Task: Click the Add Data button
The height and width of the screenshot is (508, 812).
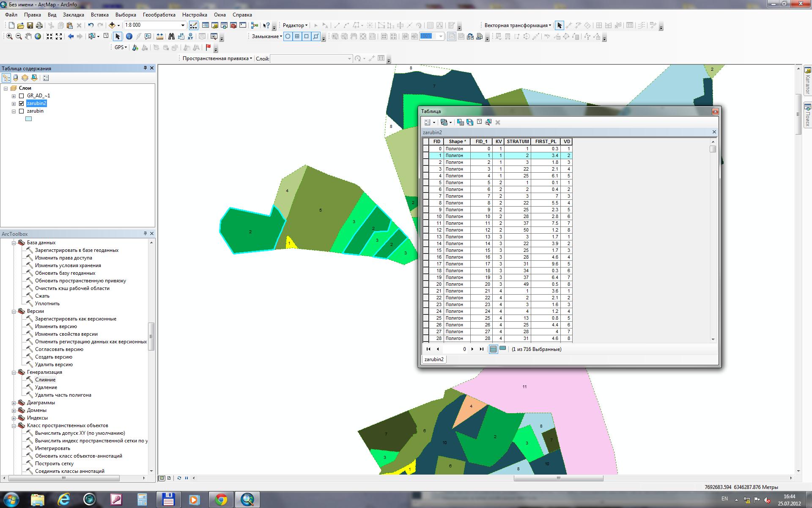Action: (x=112, y=25)
